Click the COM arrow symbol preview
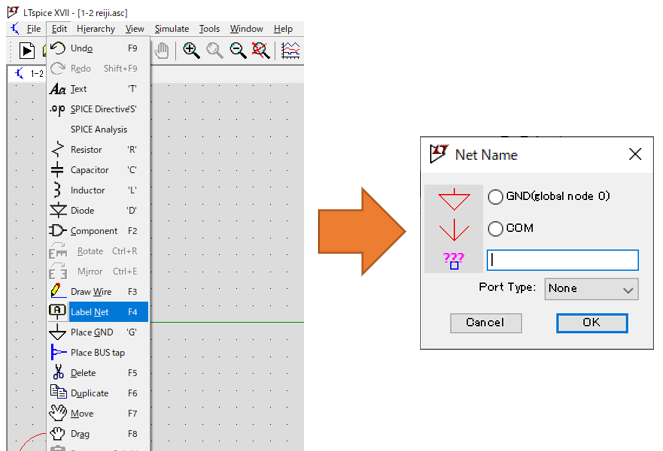The width and height of the screenshot is (663, 451). pos(454,230)
